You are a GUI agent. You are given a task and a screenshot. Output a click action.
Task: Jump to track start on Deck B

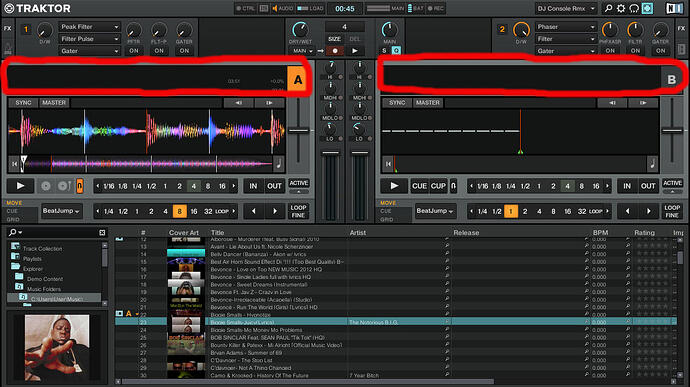coord(388,164)
